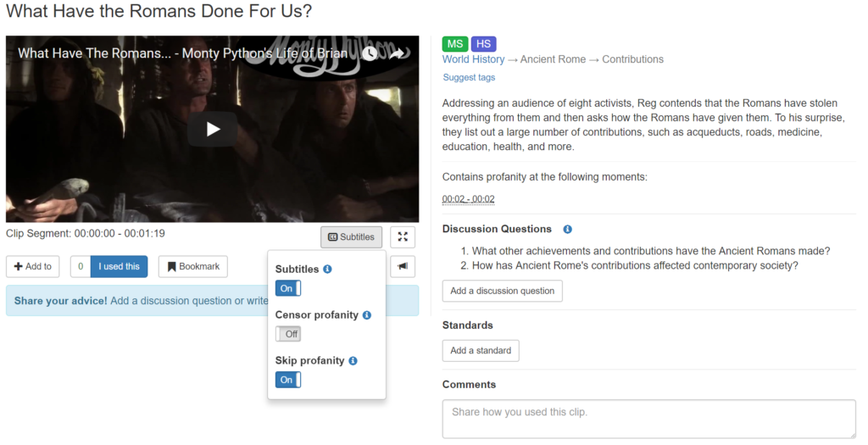Focus the Share how you used this clip field
Image resolution: width=868 pixels, height=445 pixels.
648,419
